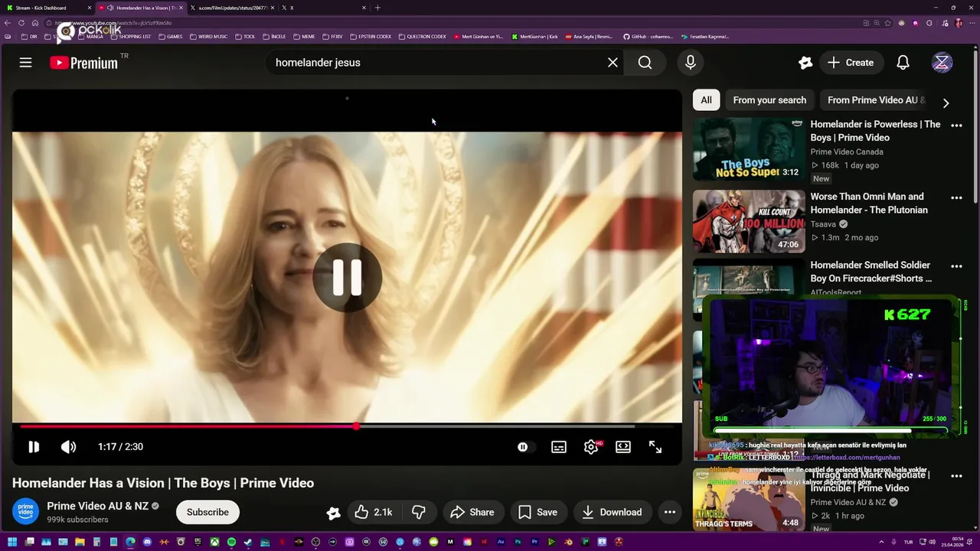Click the search magnifier button
Viewport: 980px width, 551px height.
click(x=645, y=63)
